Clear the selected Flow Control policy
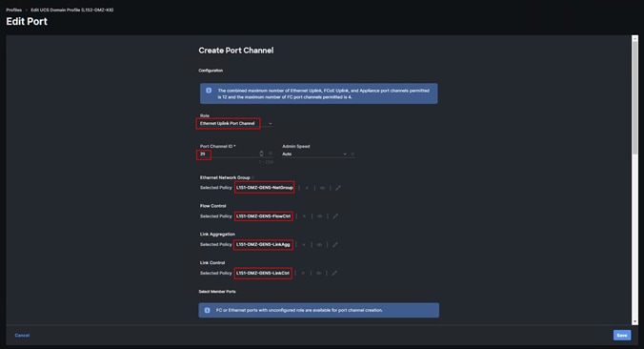644x349 pixels. (304, 216)
